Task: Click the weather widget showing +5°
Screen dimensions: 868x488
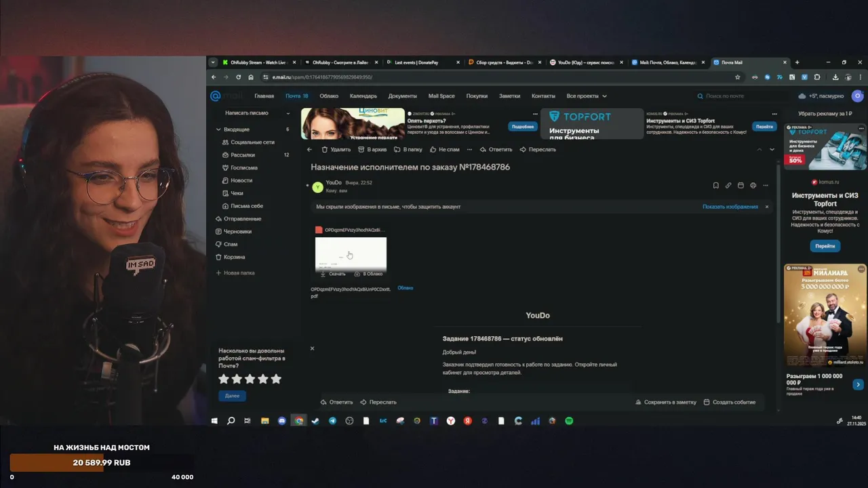Action: 821,96
